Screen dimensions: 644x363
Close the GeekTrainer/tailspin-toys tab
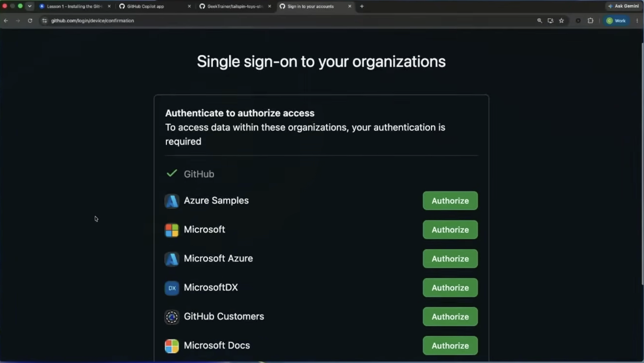(x=269, y=6)
